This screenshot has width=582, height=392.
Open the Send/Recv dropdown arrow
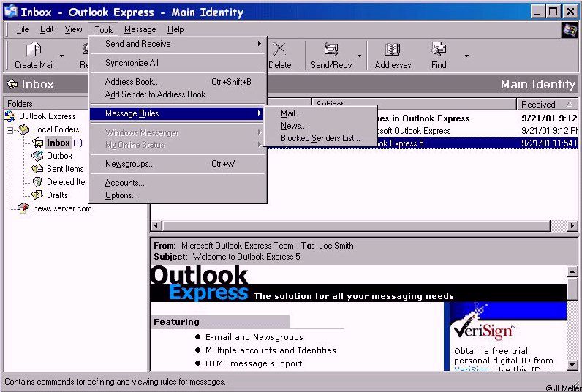click(x=359, y=56)
